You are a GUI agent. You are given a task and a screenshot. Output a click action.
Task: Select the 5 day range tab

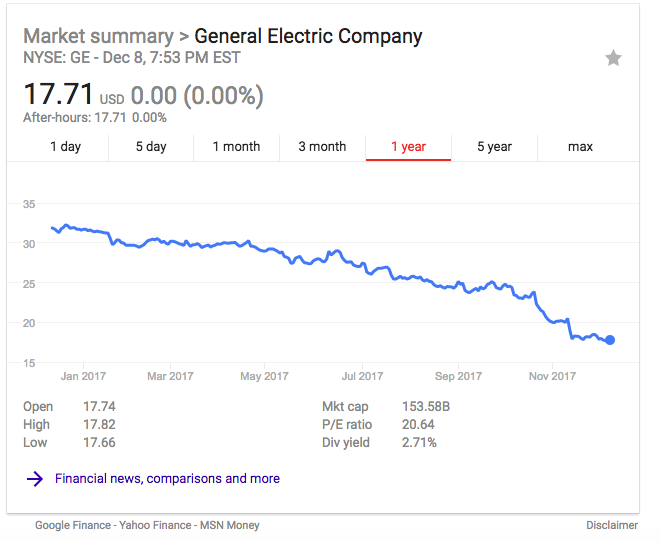151,147
